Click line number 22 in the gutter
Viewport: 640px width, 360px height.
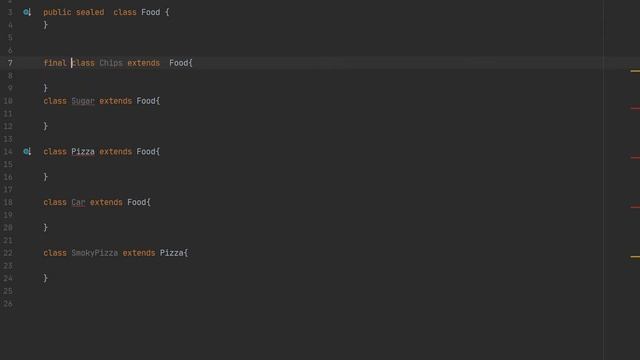click(8, 253)
